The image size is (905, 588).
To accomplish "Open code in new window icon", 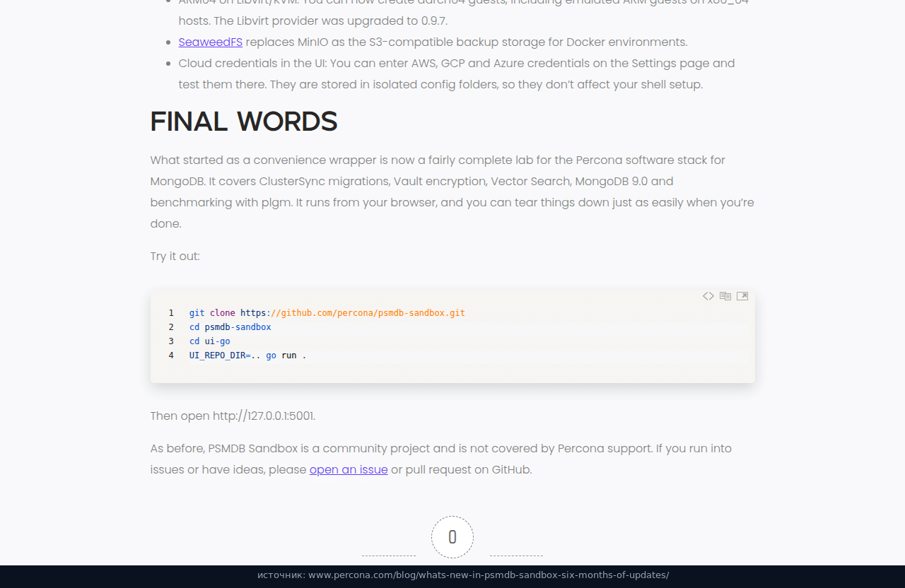I will coord(742,296).
